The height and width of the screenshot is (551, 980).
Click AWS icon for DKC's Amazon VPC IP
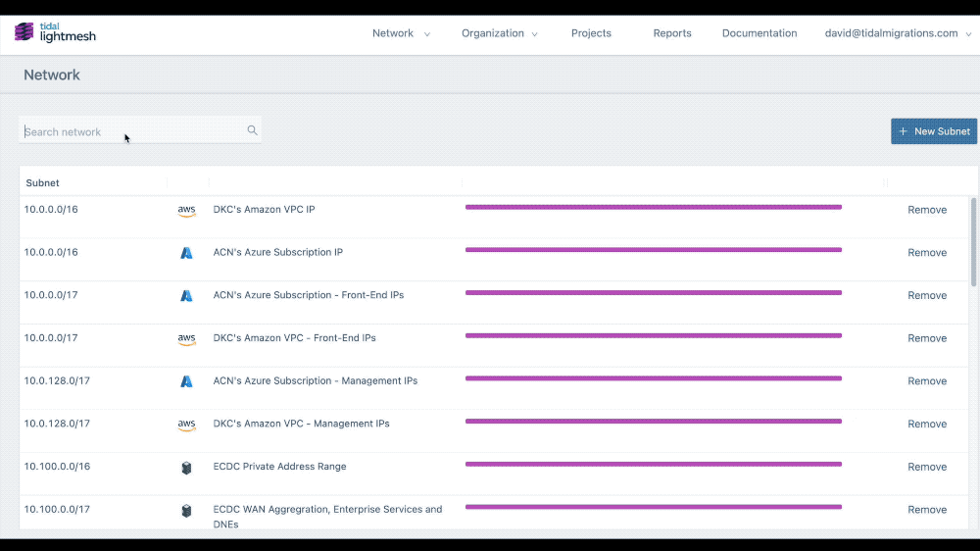186,211
